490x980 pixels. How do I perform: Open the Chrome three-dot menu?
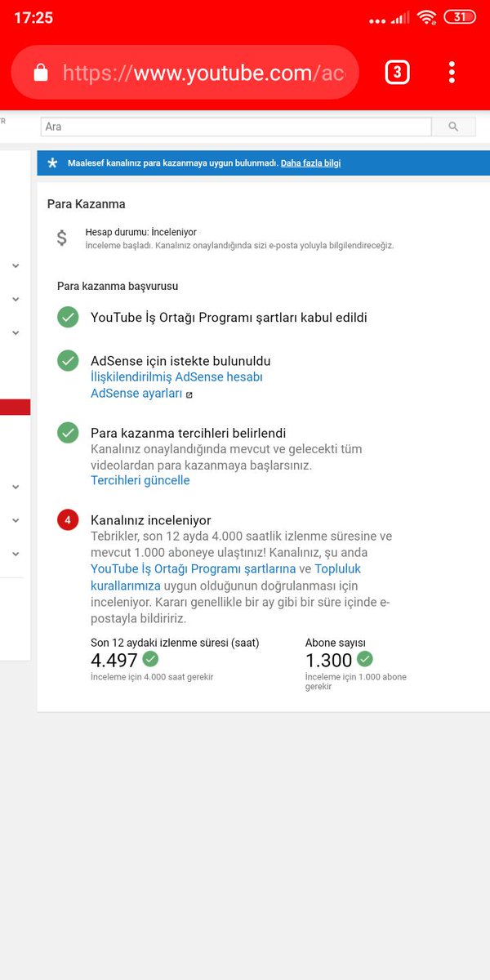pyautogui.click(x=452, y=72)
